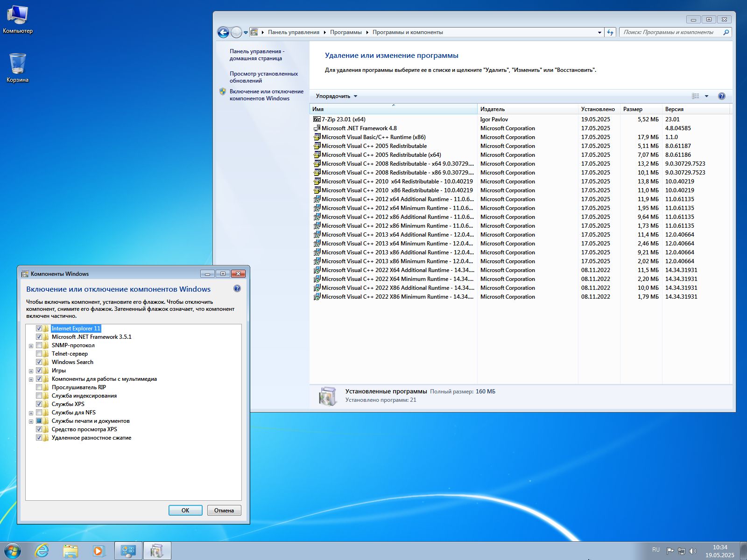Screen dimensions: 747x560
Task: Switch to Control Panel taskbar button
Action: tap(128, 551)
